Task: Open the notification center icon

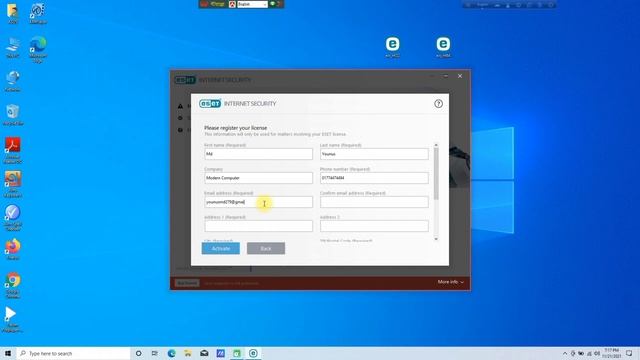Action: click(629, 353)
